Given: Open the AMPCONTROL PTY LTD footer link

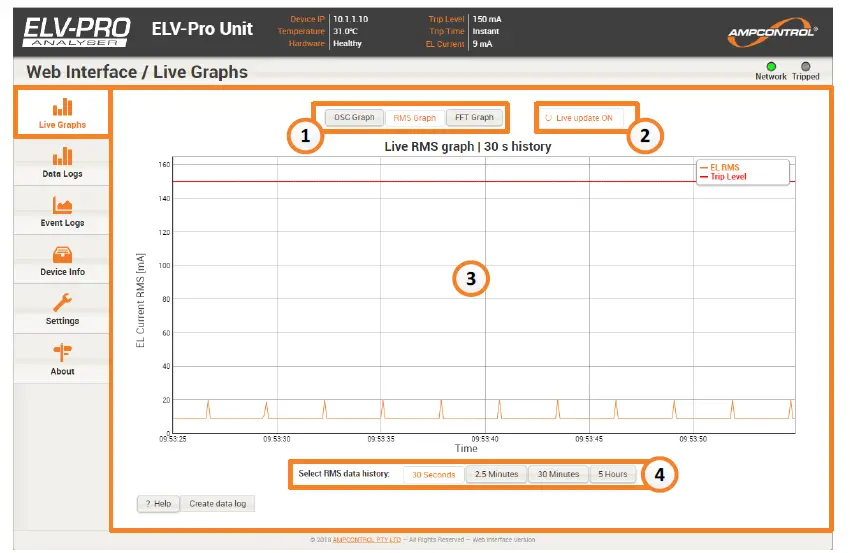Looking at the screenshot, I should point(367,539).
